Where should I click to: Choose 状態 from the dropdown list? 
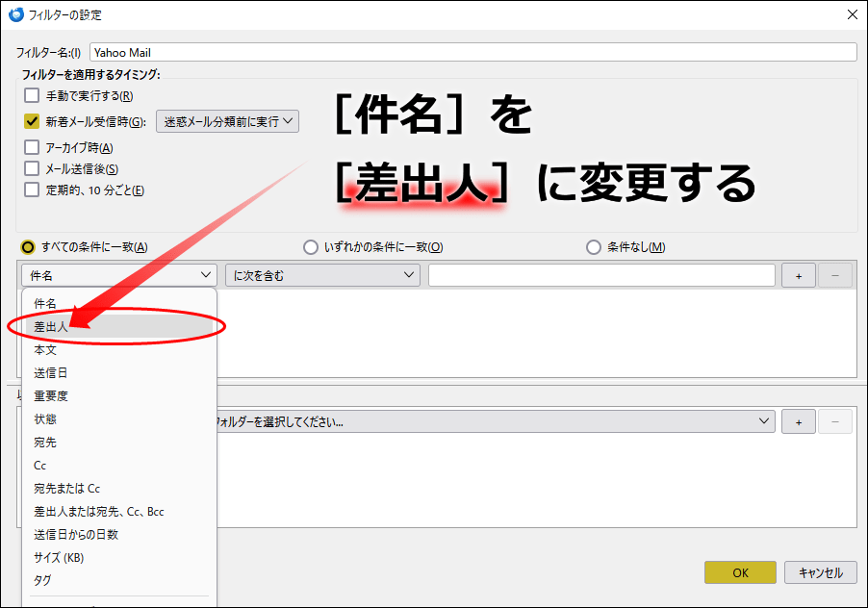click(119, 418)
